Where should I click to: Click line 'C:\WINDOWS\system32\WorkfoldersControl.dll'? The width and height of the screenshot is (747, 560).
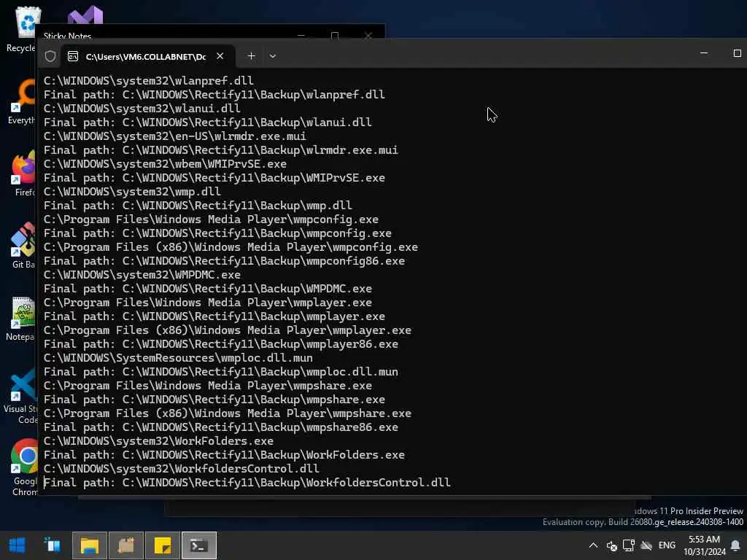click(182, 469)
